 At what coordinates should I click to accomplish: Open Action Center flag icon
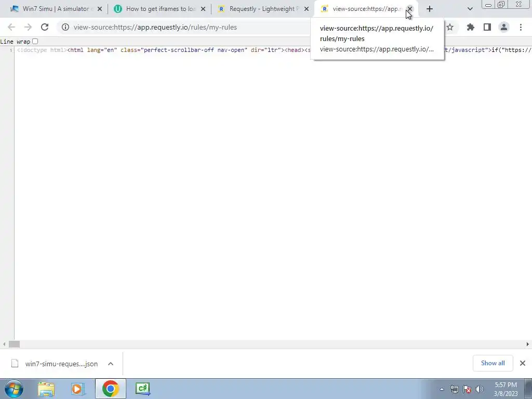pos(467,389)
